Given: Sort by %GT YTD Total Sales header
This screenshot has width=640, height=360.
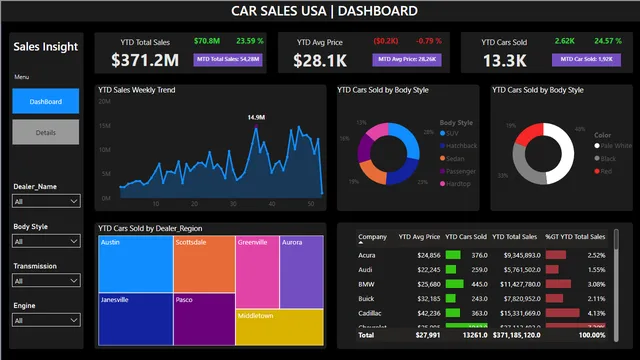Looking at the screenshot, I should pyautogui.click(x=575, y=237).
